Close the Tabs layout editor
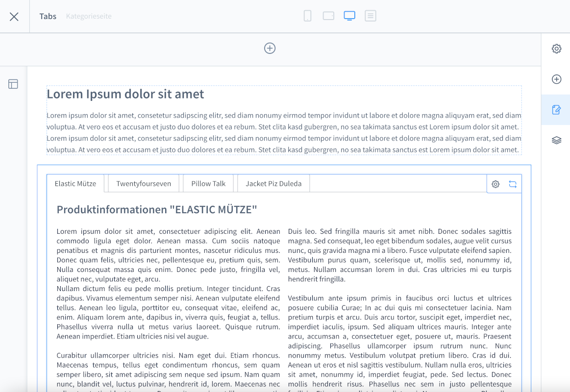 (x=14, y=16)
